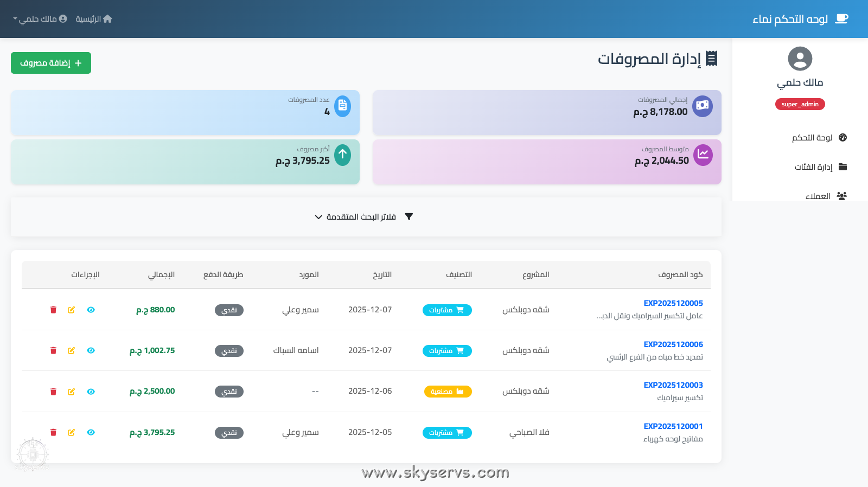Image resolution: width=868 pixels, height=487 pixels.
Task: Click the user avatar icon in sidebar
Action: click(x=800, y=59)
